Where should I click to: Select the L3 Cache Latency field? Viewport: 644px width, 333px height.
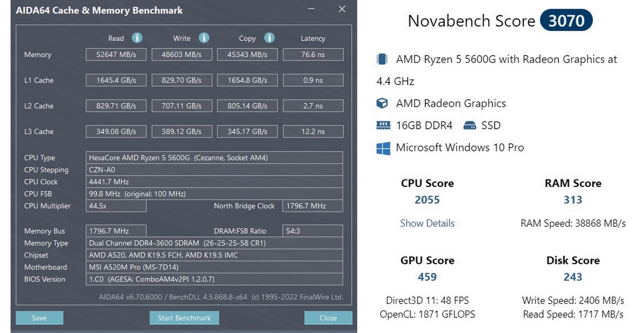point(313,131)
